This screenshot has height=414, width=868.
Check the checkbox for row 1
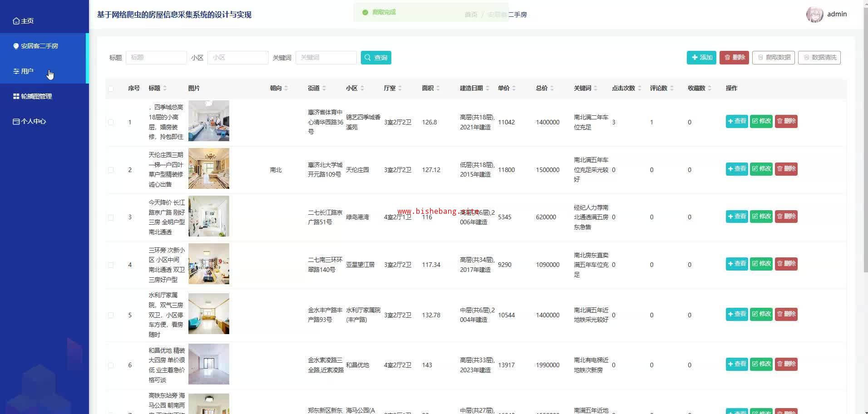(x=111, y=122)
